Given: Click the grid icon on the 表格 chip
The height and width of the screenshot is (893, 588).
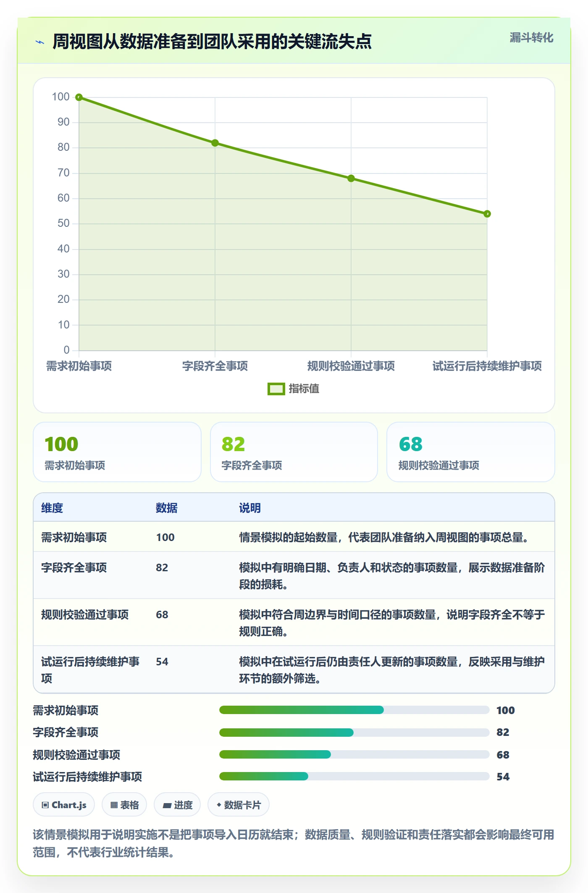Looking at the screenshot, I should (114, 805).
